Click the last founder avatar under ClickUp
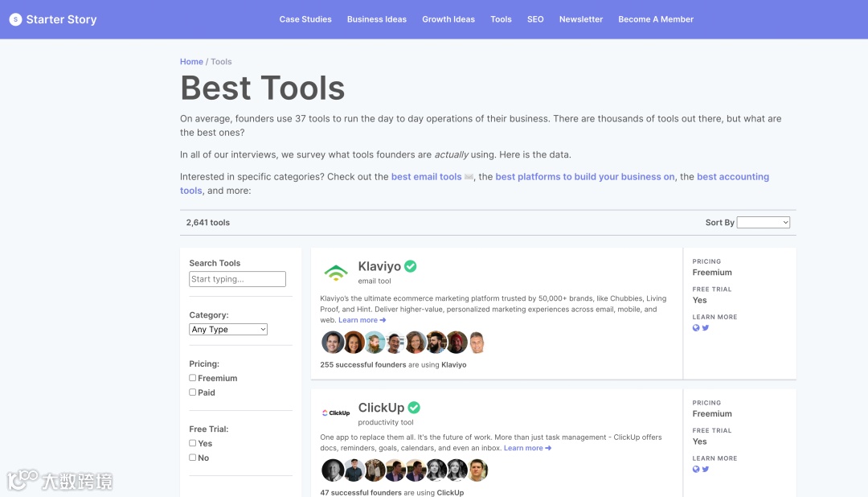868x497 pixels. (x=477, y=470)
